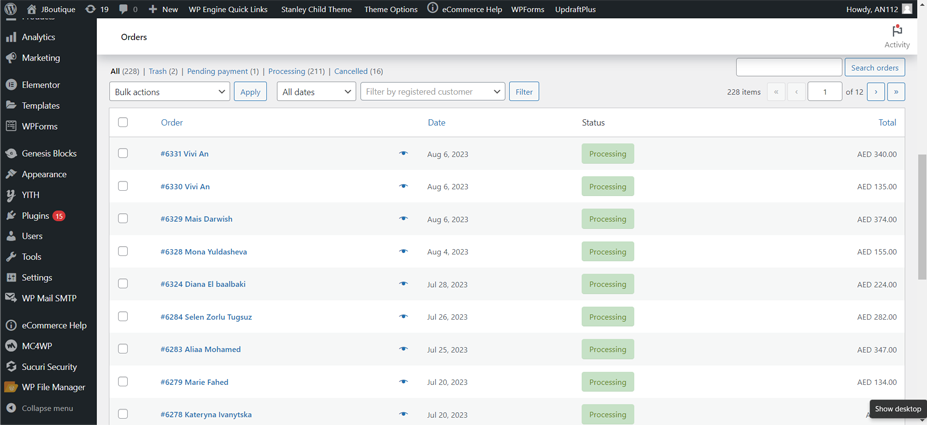Go to next page of orders
927x425 pixels.
pyautogui.click(x=876, y=92)
